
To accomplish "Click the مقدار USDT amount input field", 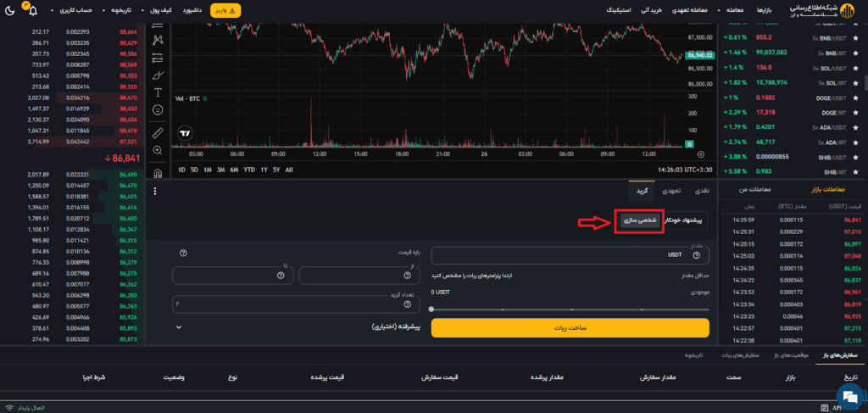I will (570, 255).
